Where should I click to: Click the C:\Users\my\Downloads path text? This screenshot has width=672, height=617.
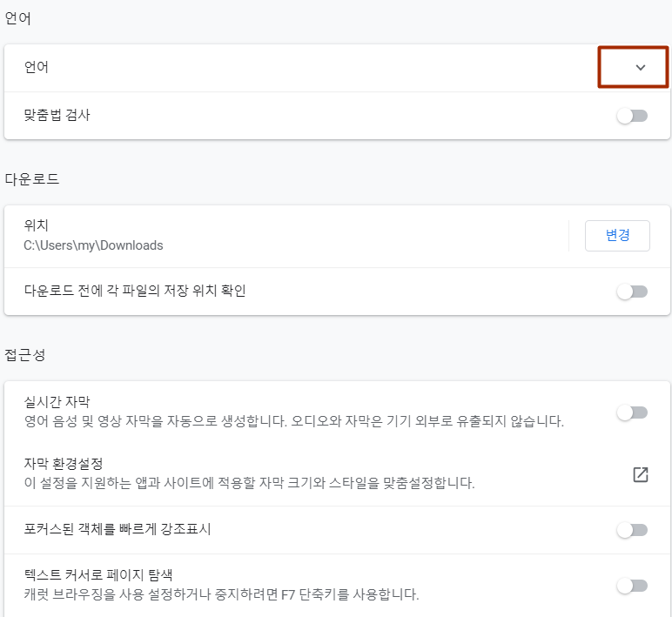[x=93, y=245]
